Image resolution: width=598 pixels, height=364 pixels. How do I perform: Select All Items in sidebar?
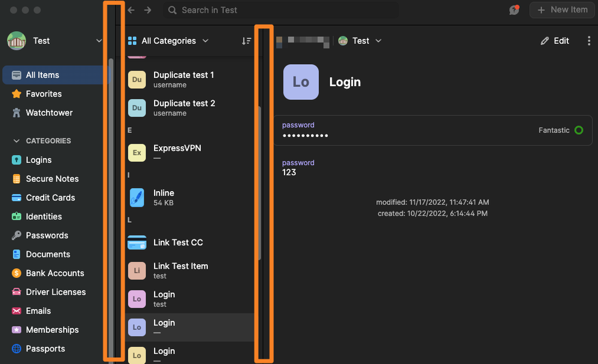(x=43, y=75)
